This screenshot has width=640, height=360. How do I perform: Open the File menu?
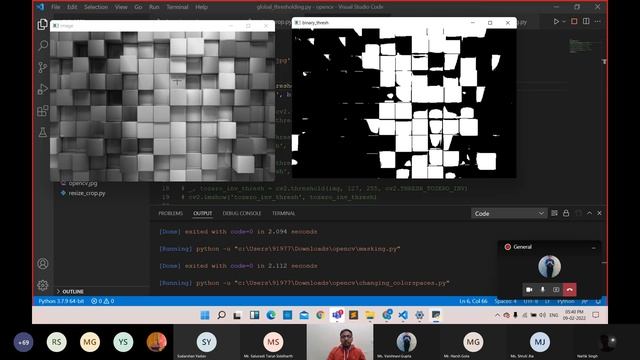click(x=56, y=7)
